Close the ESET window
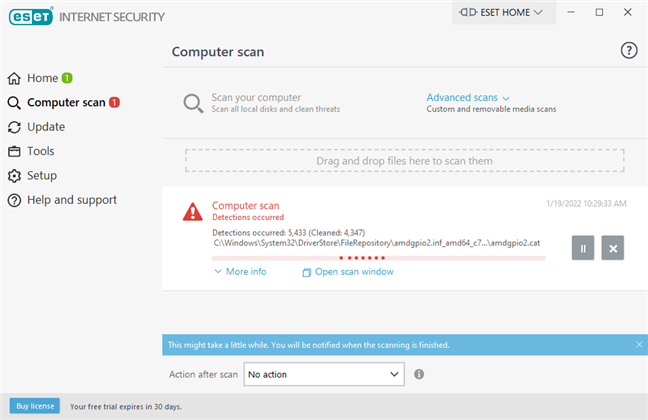The width and height of the screenshot is (648, 420). coord(627,12)
